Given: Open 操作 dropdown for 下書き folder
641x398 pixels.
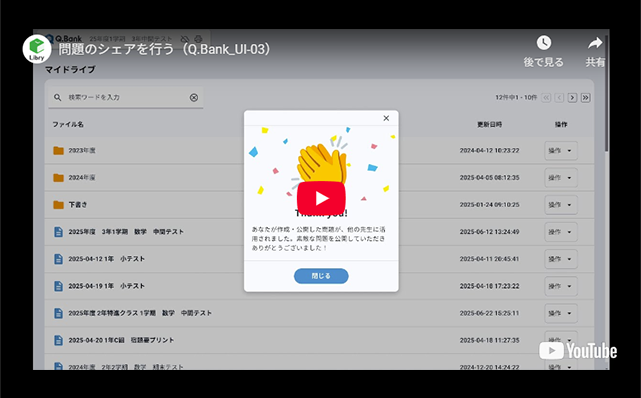Looking at the screenshot, I should click(561, 205).
